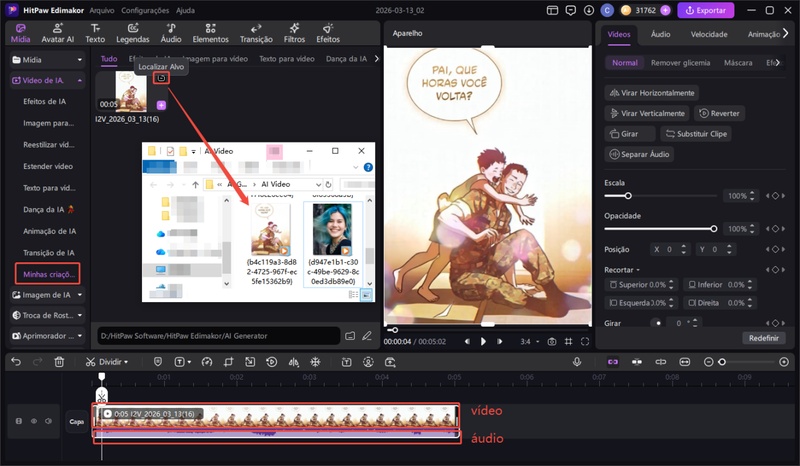Open the Avatar AI tool
The height and width of the screenshot is (466, 800).
coord(57,33)
